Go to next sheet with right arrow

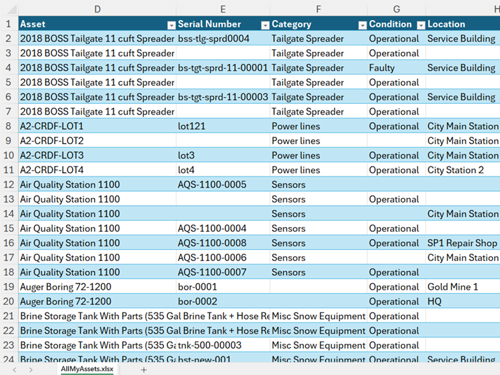[31, 369]
